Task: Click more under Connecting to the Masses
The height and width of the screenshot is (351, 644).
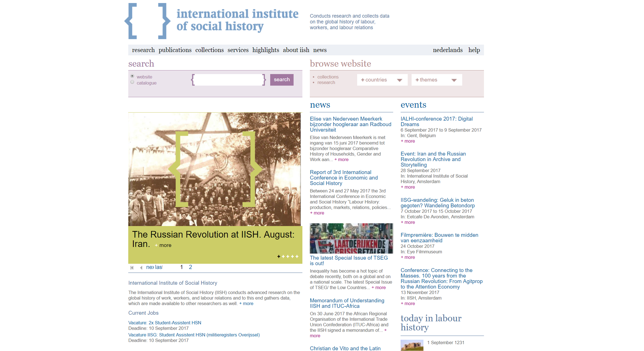Action: [x=408, y=303]
